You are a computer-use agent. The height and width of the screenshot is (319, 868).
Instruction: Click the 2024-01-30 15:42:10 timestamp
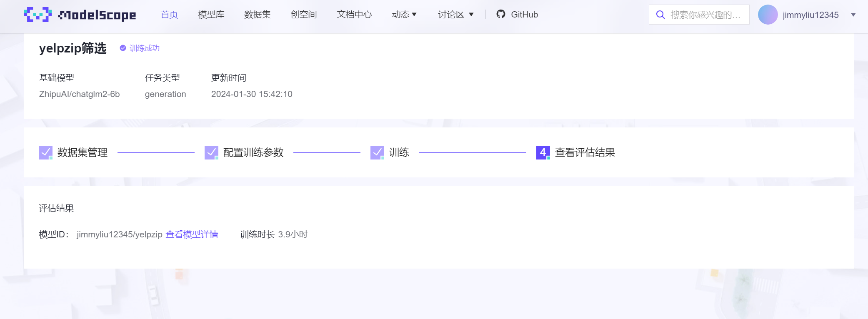252,94
